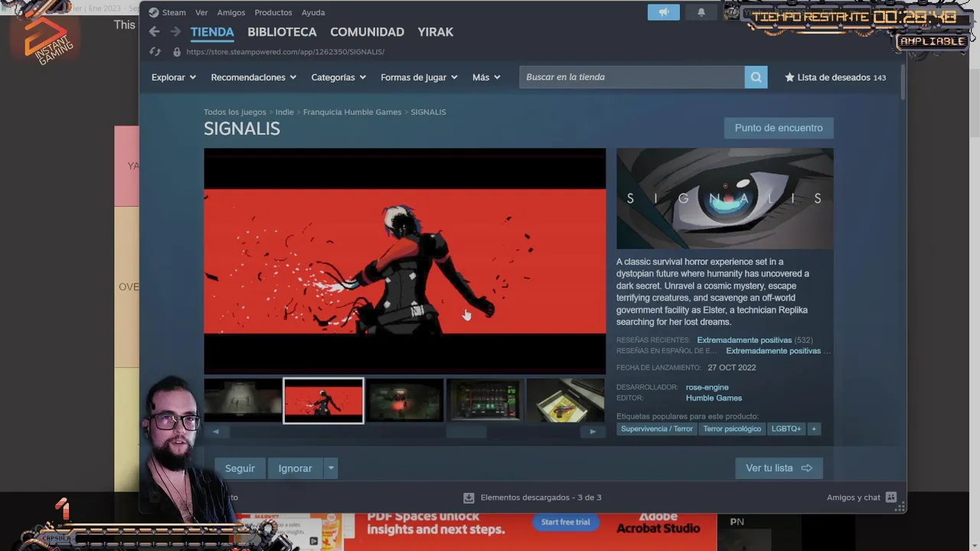Click the main red trailer preview

404,261
